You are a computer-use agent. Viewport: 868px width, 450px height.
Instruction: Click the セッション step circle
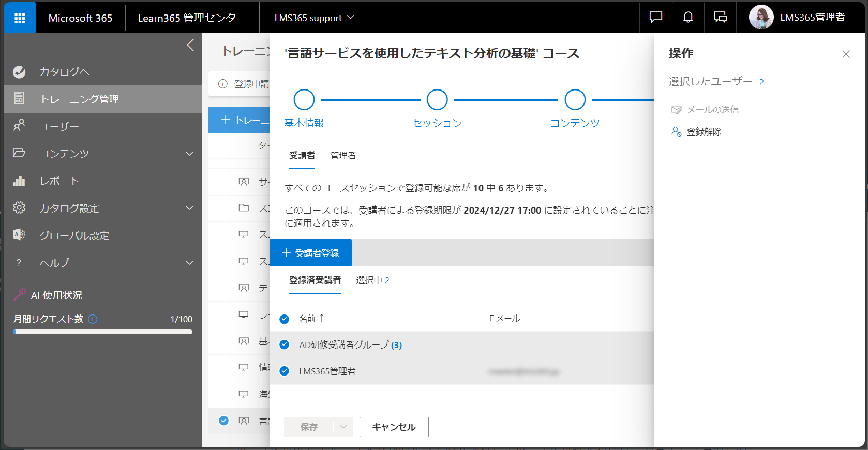pyautogui.click(x=437, y=100)
